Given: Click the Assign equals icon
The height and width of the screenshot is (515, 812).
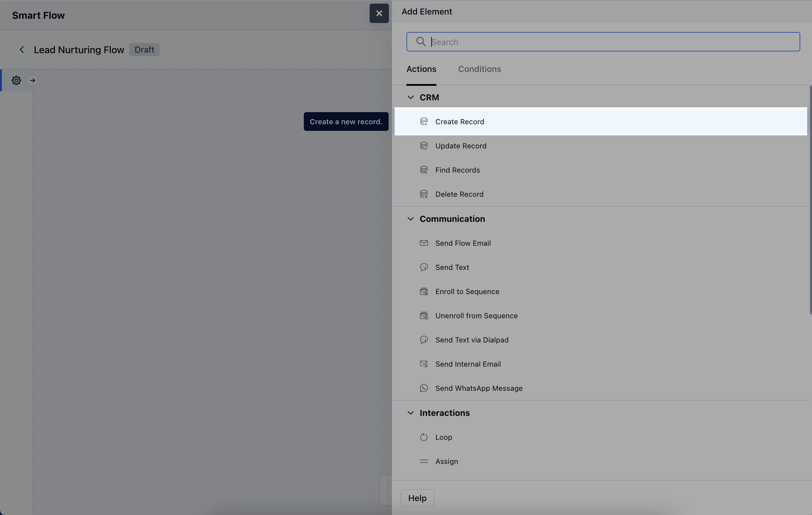Looking at the screenshot, I should (424, 461).
